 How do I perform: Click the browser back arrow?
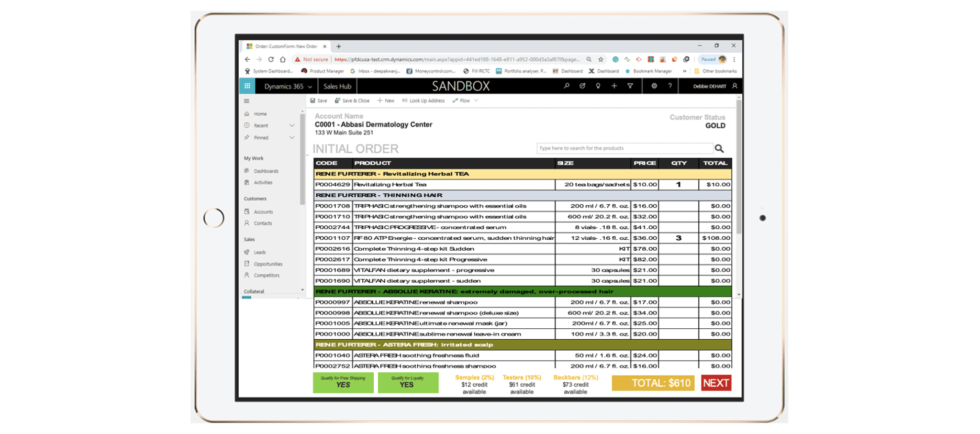click(247, 59)
